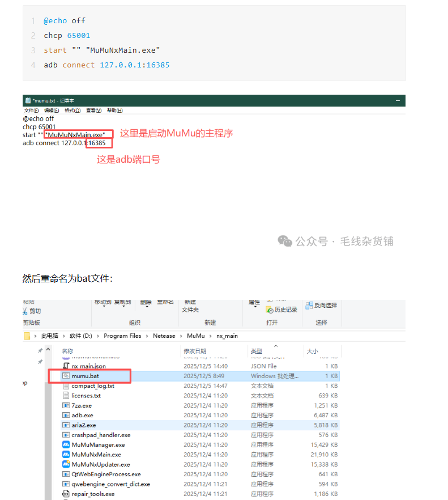The image size is (448, 500).
Task: Select the licenses.txt file name
Action: [x=86, y=396]
